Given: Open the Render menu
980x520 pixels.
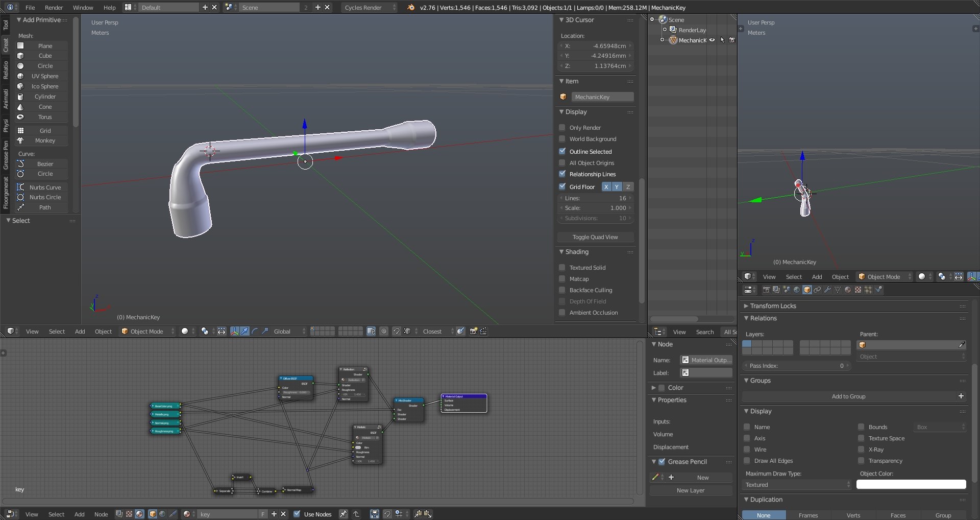Looking at the screenshot, I should click(x=54, y=8).
